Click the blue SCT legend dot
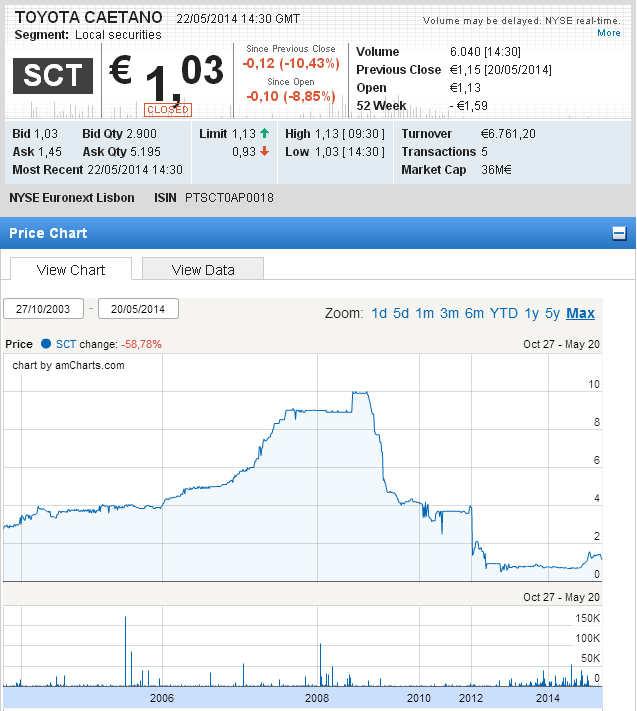This screenshot has width=637, height=711. (46, 344)
